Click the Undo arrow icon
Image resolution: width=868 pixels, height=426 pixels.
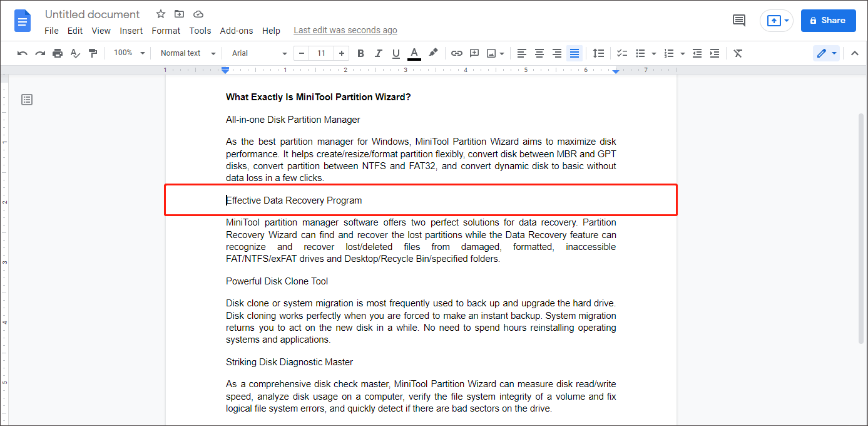[x=23, y=53]
